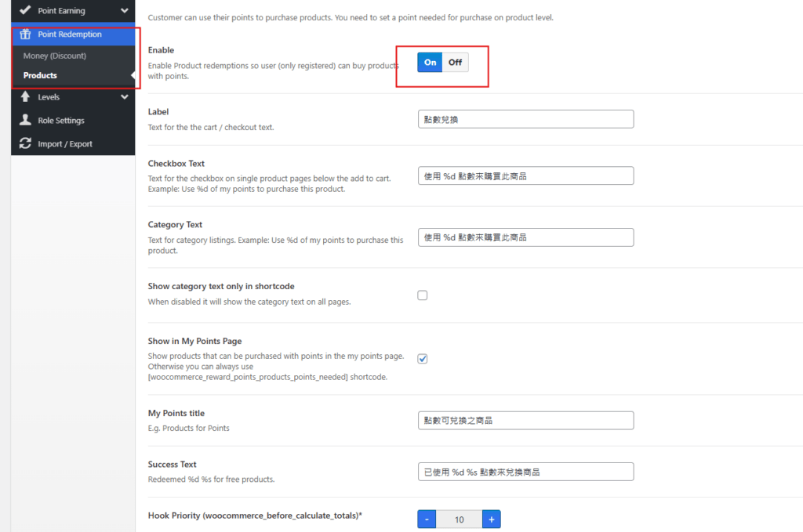The image size is (803, 532).
Task: Click into the Success Text field
Action: 525,472
